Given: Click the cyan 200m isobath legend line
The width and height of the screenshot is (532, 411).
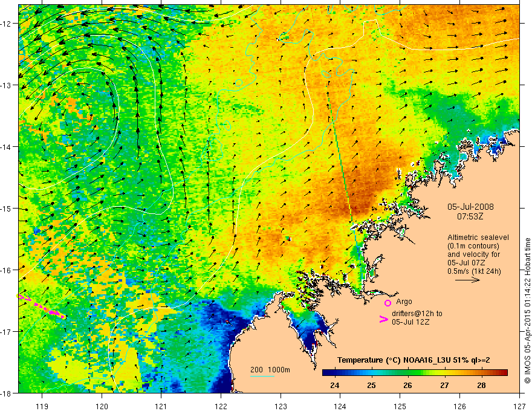Looking at the screenshot, I should 262,376.
